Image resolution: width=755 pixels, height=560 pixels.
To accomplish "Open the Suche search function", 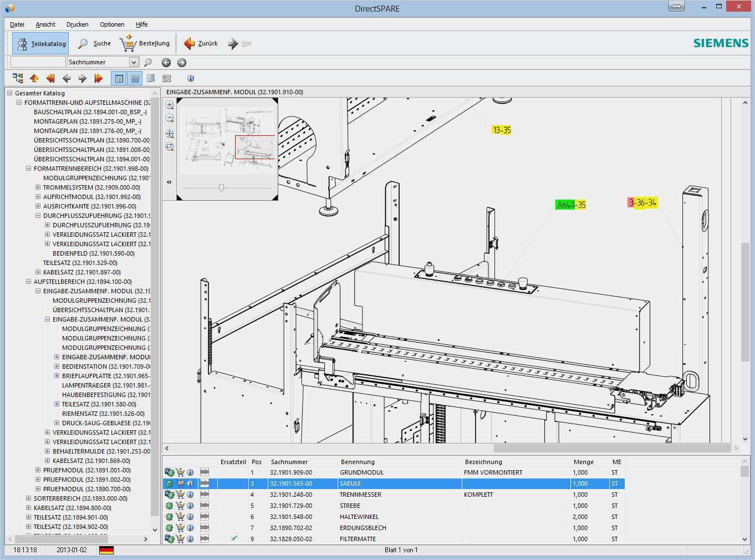I will click(x=94, y=43).
